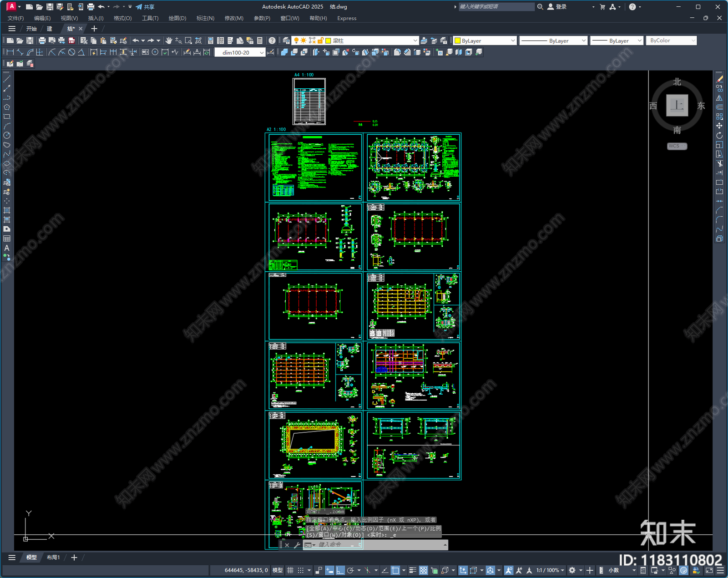Click the Pan hand tool icon
The image size is (728, 578).
(169, 41)
